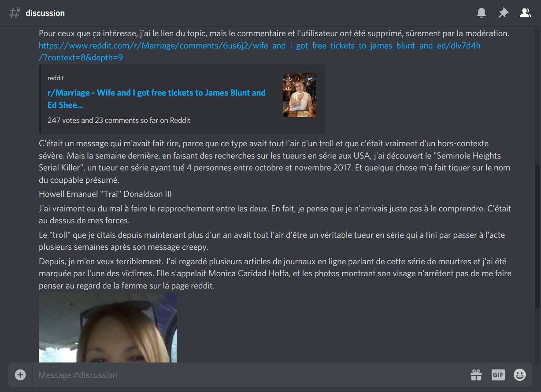Viewport: 541px width, 392px height.
Task: Open the reddit.com Marriage comments URL
Action: coord(259,52)
